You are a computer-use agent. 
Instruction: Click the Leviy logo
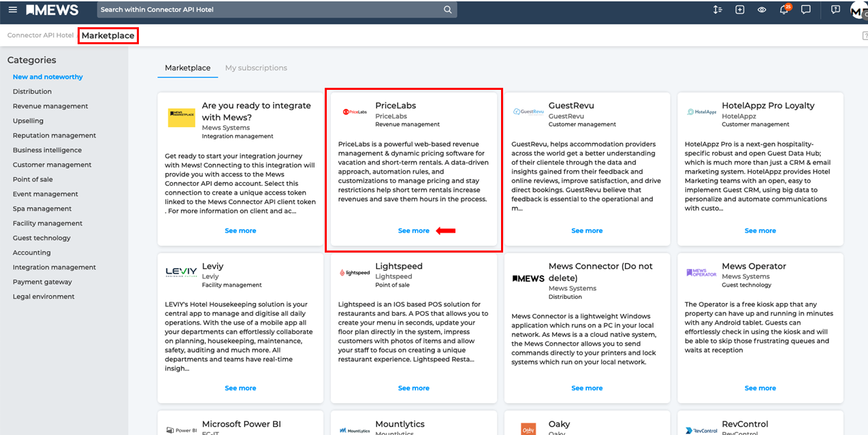click(181, 272)
